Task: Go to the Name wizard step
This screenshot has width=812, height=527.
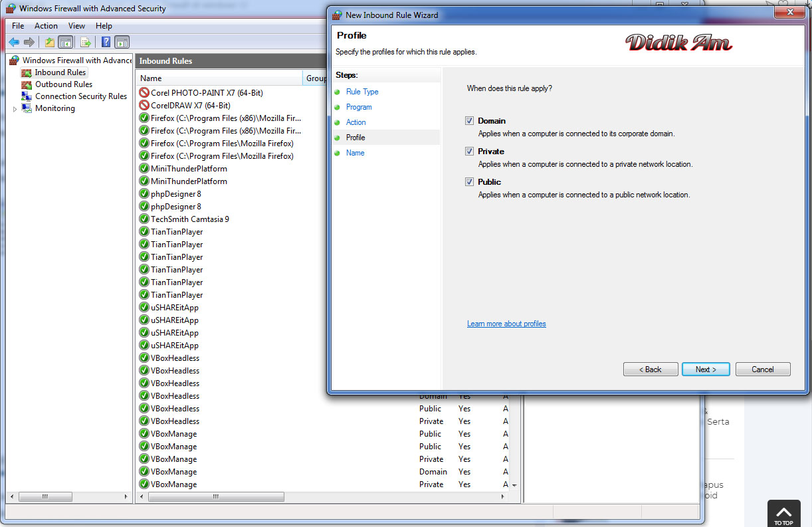Action: pos(355,153)
